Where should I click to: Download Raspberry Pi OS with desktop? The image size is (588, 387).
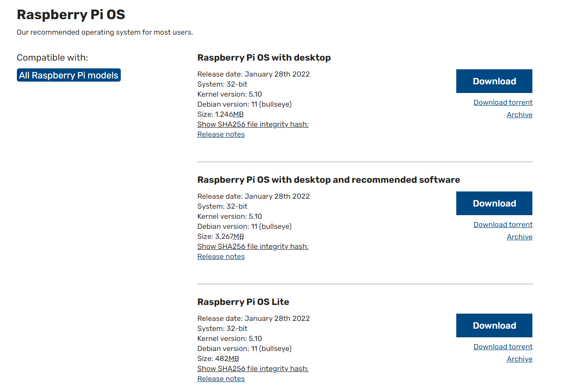click(494, 81)
